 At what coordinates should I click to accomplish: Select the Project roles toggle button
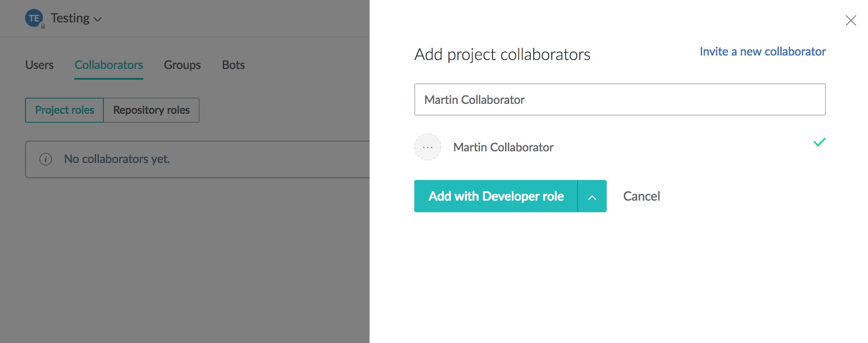64,110
